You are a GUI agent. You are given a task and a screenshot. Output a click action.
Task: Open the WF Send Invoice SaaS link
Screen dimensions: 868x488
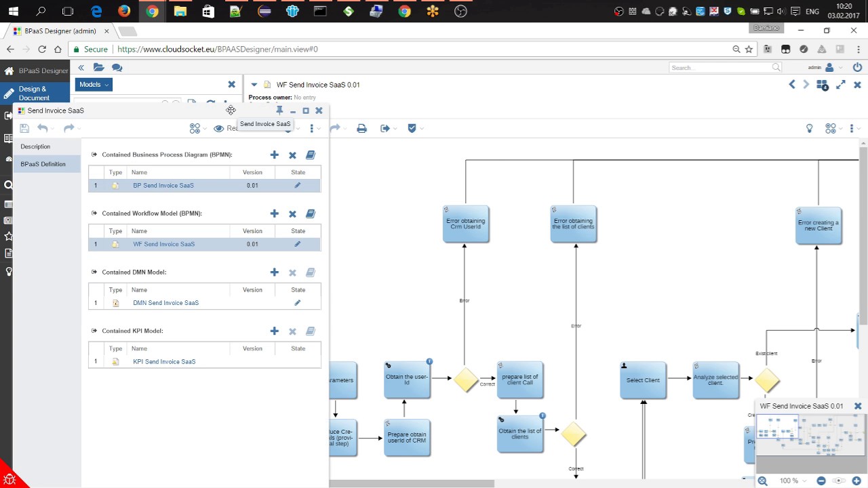click(x=163, y=244)
